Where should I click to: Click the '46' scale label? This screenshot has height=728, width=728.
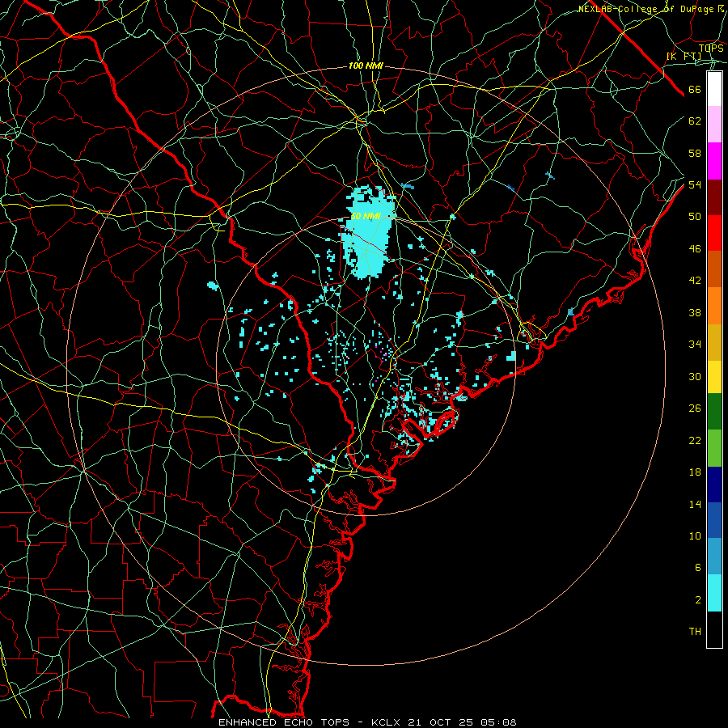pos(695,249)
